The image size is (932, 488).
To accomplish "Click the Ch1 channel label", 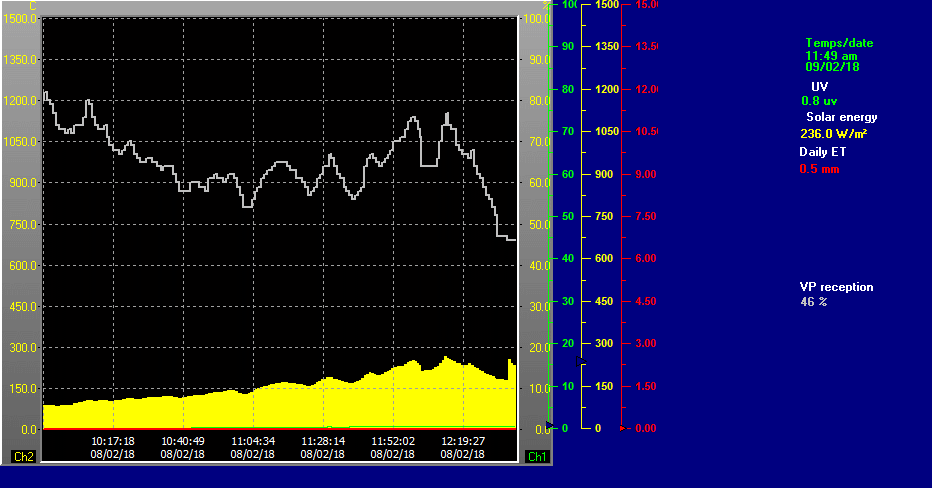I will point(537,457).
